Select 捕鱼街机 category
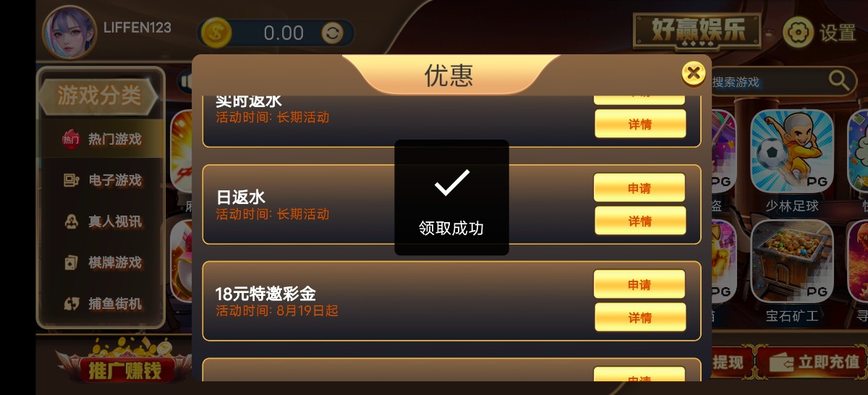868x395 pixels. (102, 304)
